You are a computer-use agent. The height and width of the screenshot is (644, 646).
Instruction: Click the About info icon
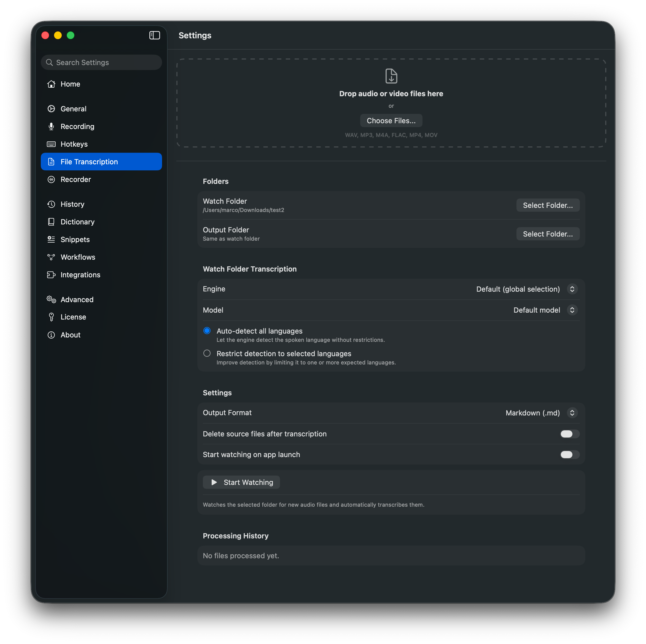51,335
